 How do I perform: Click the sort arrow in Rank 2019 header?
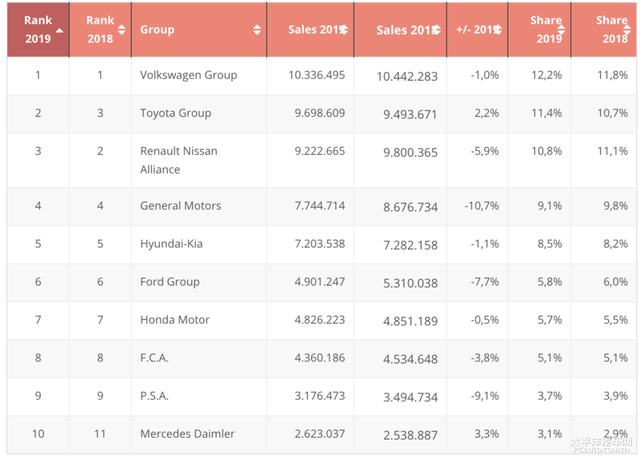pos(59,29)
